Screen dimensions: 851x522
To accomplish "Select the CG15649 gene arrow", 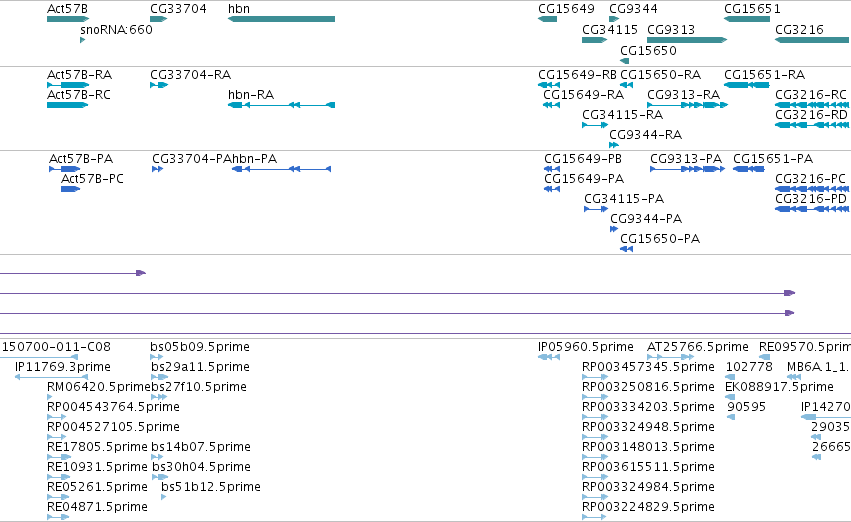I will [548, 19].
